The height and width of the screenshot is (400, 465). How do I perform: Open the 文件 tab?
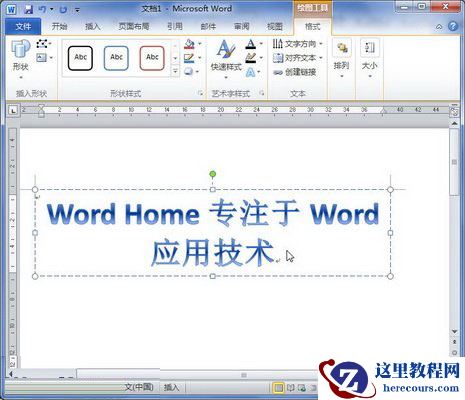[23, 26]
